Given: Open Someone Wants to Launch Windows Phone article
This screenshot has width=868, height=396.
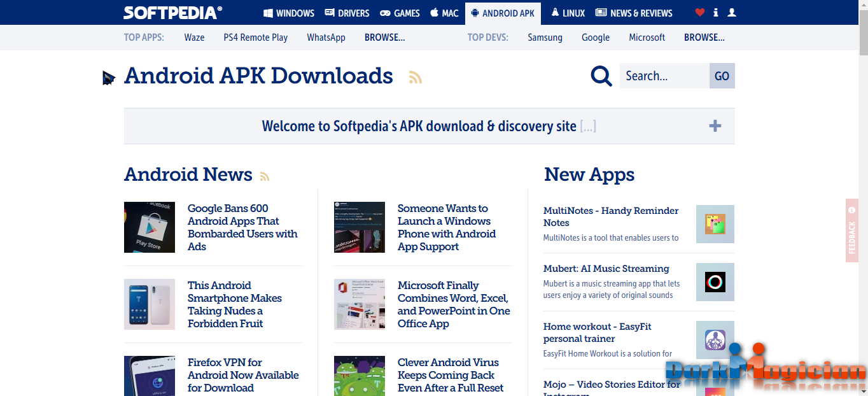Looking at the screenshot, I should 447,227.
